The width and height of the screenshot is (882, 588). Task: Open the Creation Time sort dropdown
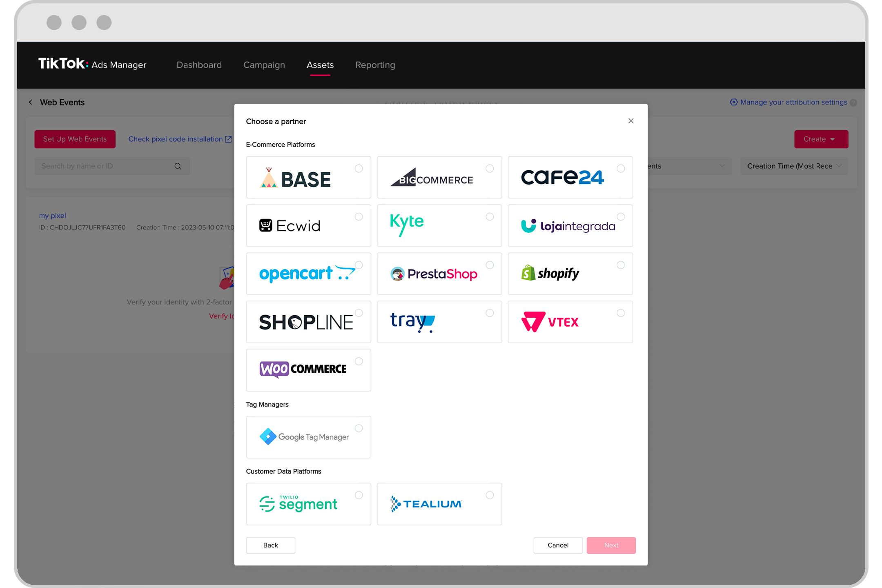point(794,166)
